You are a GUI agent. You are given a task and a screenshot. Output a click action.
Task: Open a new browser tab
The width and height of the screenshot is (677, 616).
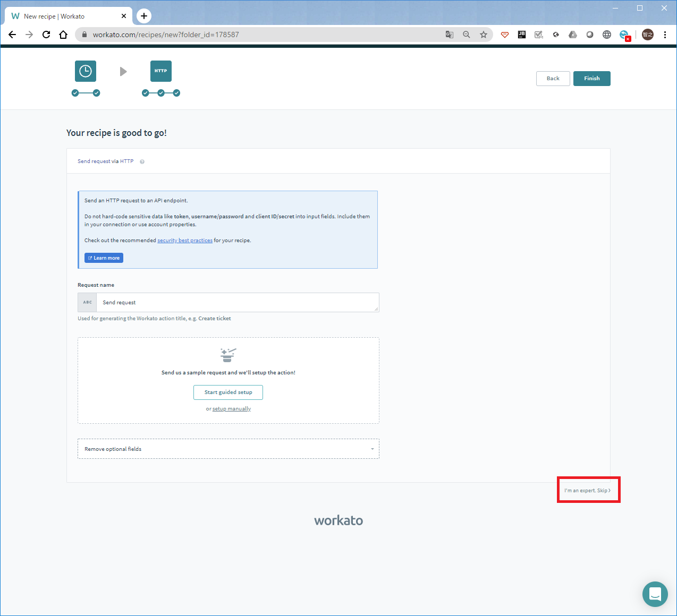point(144,16)
